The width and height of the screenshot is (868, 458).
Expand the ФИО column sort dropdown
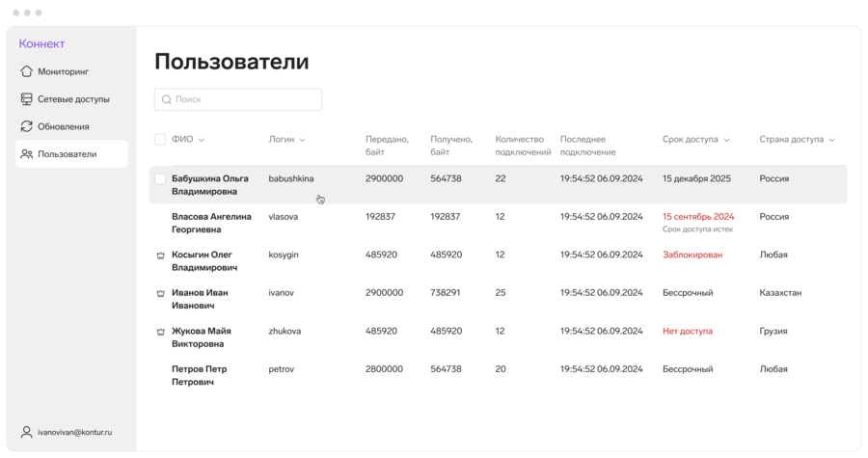[202, 140]
